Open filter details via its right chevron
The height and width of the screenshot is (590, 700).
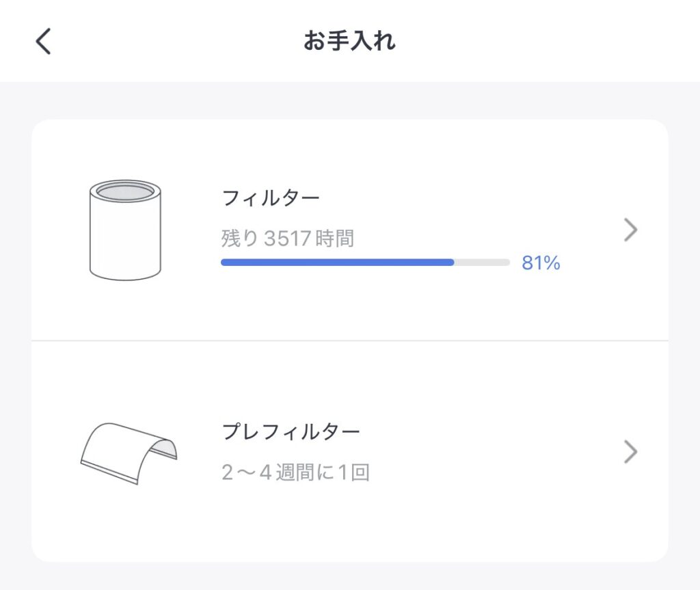[630, 231]
